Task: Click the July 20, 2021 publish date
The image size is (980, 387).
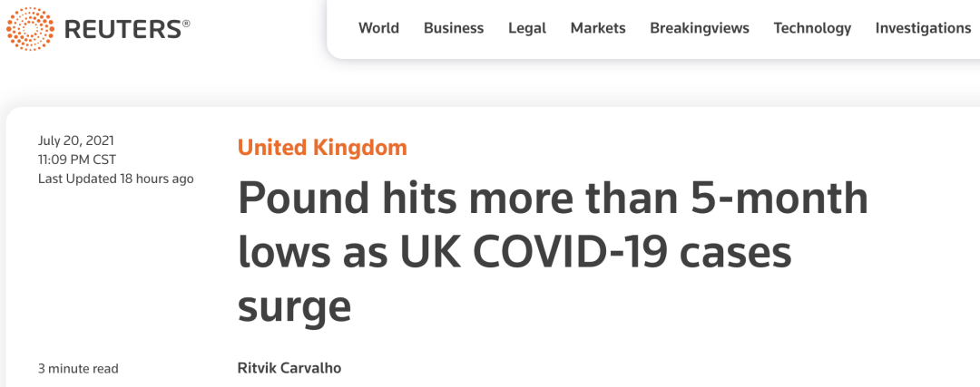Action: coord(76,140)
